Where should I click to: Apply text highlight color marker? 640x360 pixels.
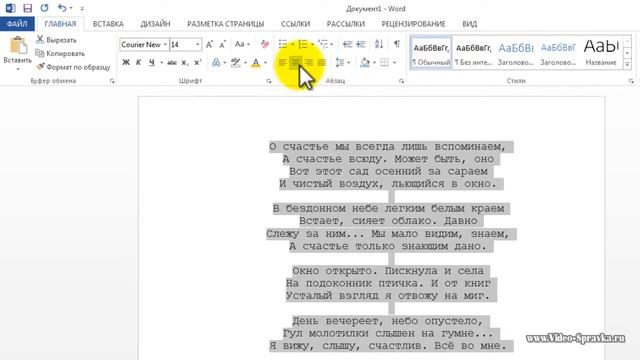(236, 62)
